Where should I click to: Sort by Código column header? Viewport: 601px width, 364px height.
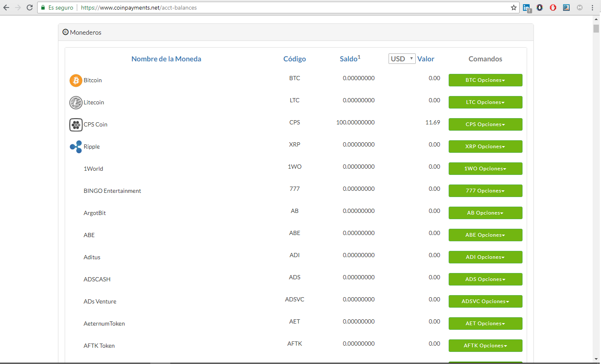pyautogui.click(x=295, y=59)
